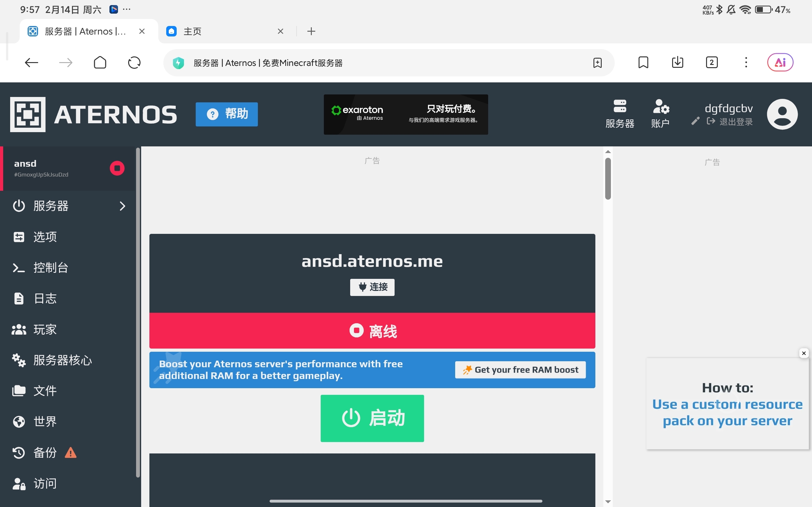
Task: Open the 文件 files manager
Action: tap(45, 391)
